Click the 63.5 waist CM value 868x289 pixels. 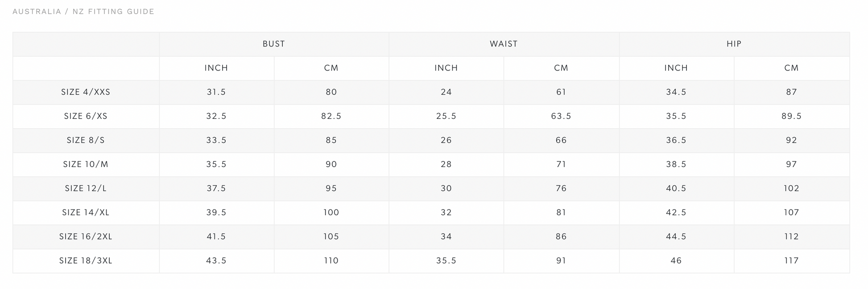pyautogui.click(x=561, y=116)
